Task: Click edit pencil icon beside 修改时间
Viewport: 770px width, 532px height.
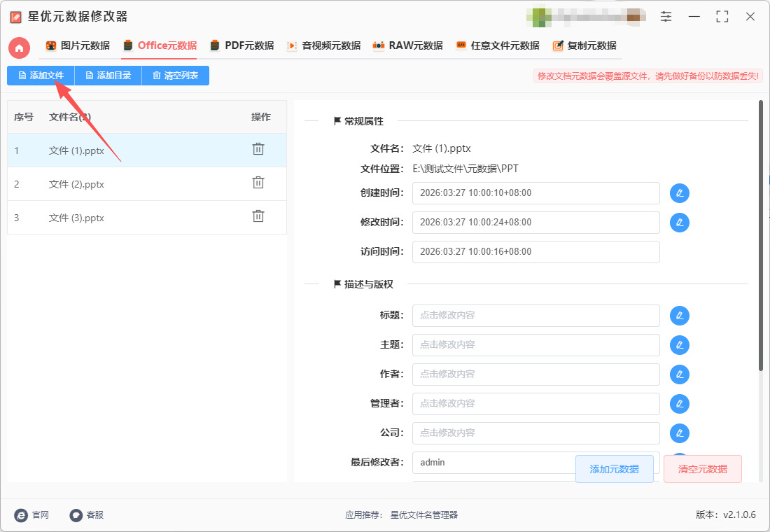Action: [679, 223]
